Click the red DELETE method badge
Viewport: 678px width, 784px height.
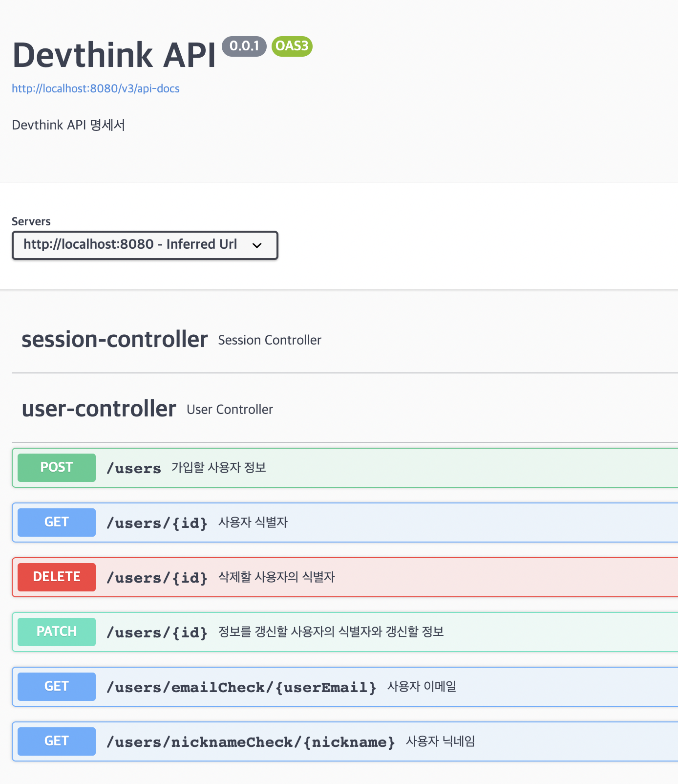(x=57, y=577)
